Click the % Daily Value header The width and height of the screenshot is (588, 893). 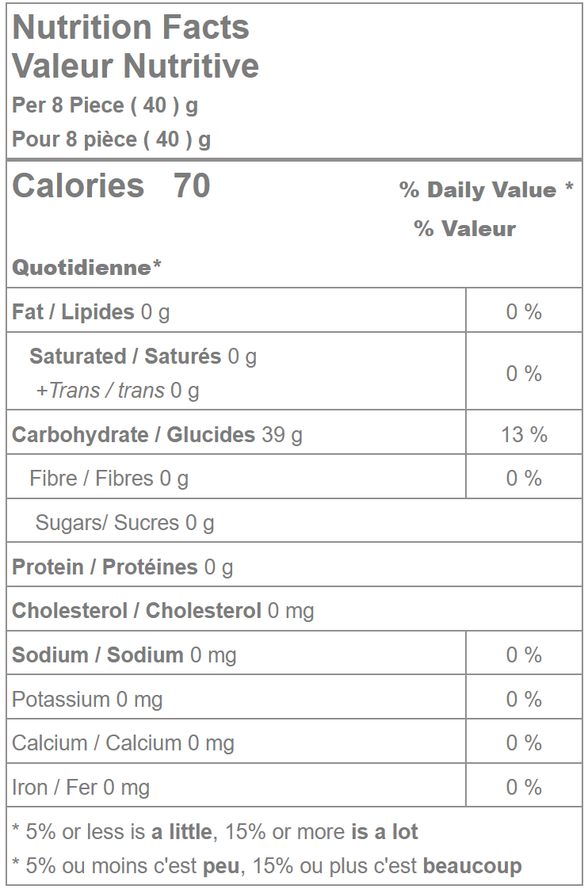[x=486, y=190]
